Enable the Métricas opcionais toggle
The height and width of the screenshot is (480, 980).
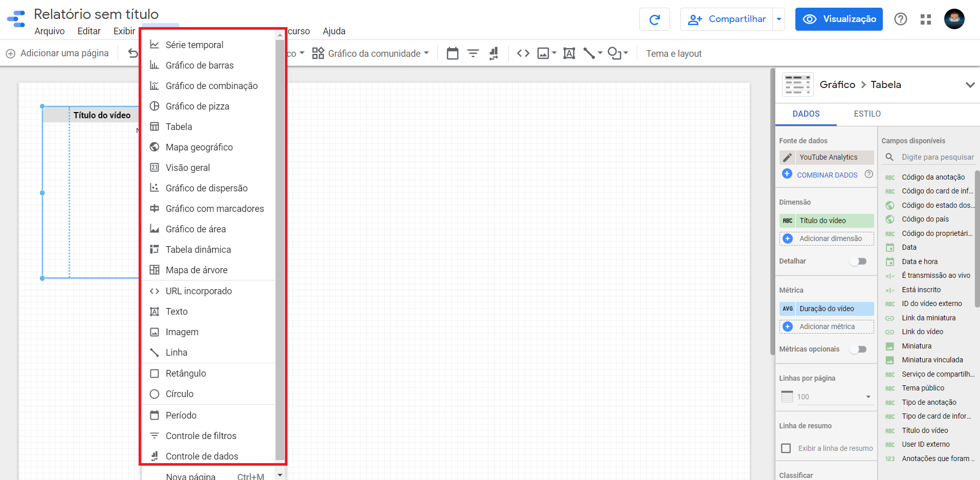pos(858,349)
